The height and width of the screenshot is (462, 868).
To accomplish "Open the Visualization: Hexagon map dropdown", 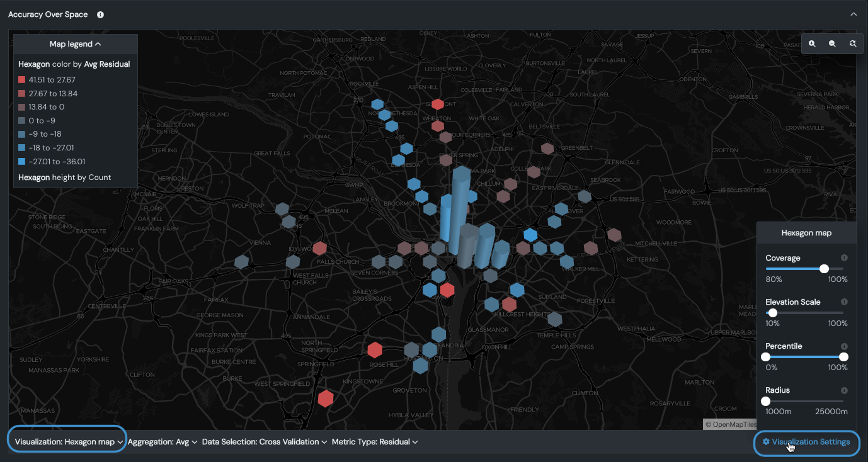I will (x=69, y=442).
